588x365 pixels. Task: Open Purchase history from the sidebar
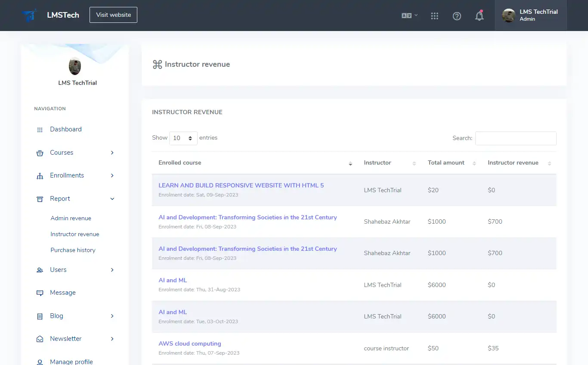(73, 250)
